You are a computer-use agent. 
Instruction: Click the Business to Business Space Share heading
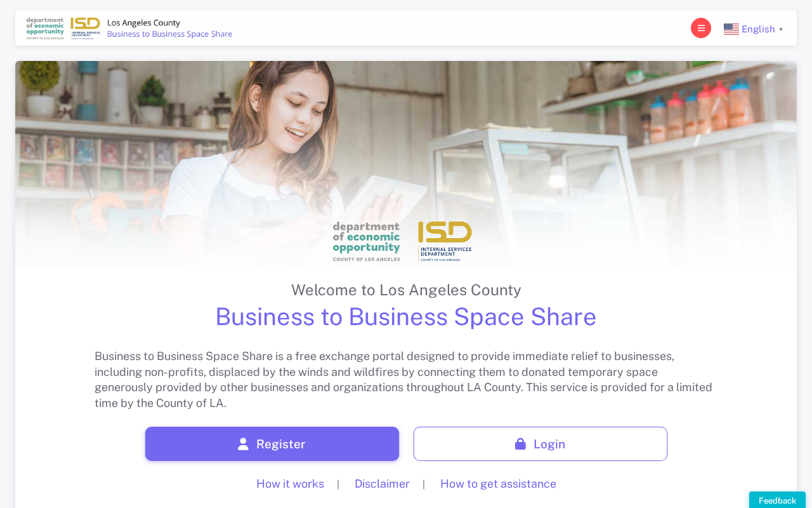406,317
